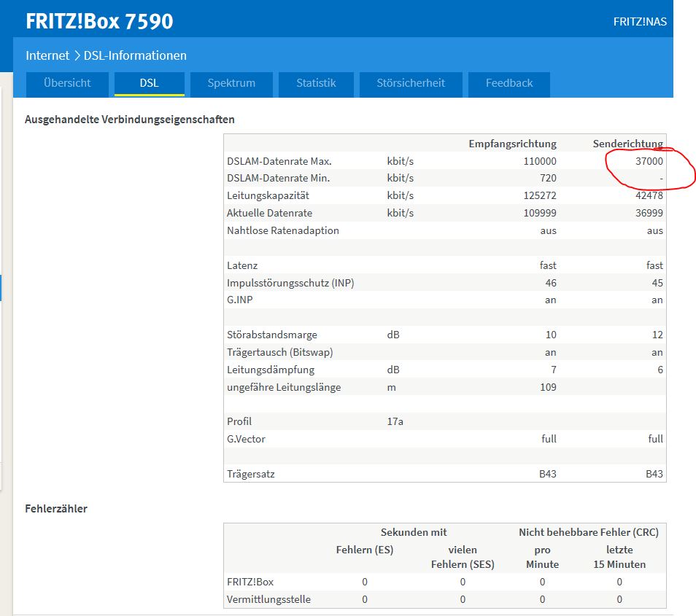Click the Störabstandsmarge value 10
This screenshot has width=696, height=616.
coord(551,335)
